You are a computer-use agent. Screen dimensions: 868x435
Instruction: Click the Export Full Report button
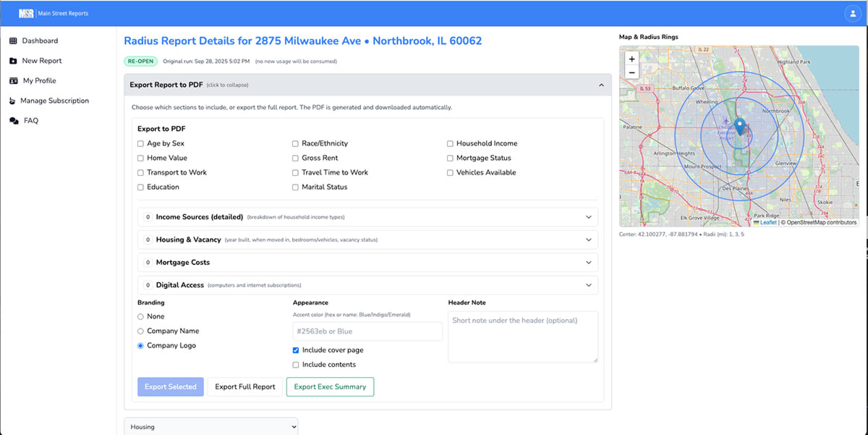244,387
